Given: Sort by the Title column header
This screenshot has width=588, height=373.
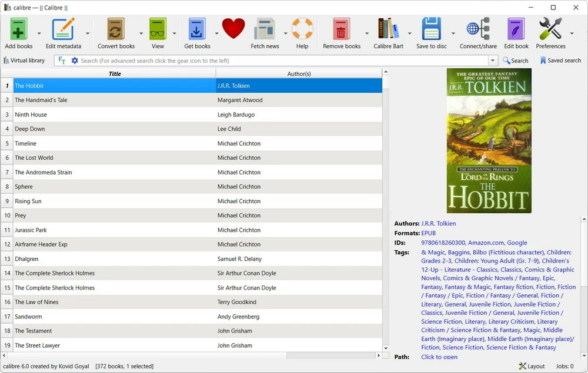Looking at the screenshot, I should pos(115,74).
